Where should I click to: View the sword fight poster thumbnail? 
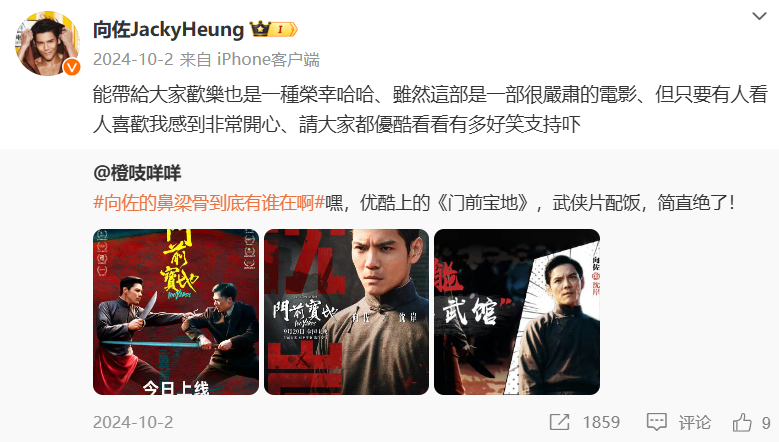point(176,312)
